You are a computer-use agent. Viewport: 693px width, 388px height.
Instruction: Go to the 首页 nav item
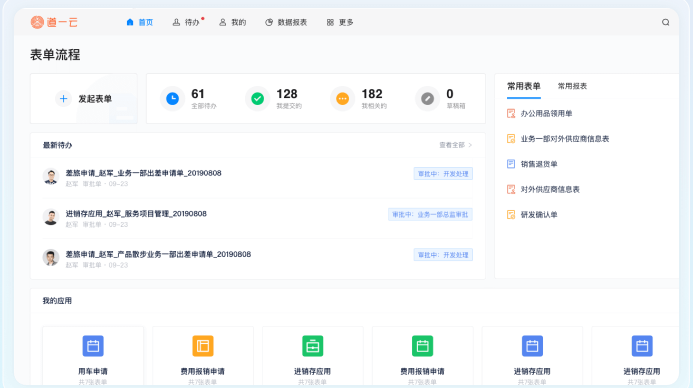[x=140, y=22]
